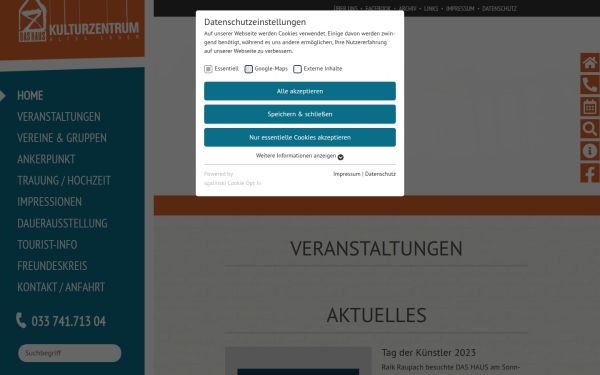Open DAUERAUSSTELLUNG menu item

point(62,223)
